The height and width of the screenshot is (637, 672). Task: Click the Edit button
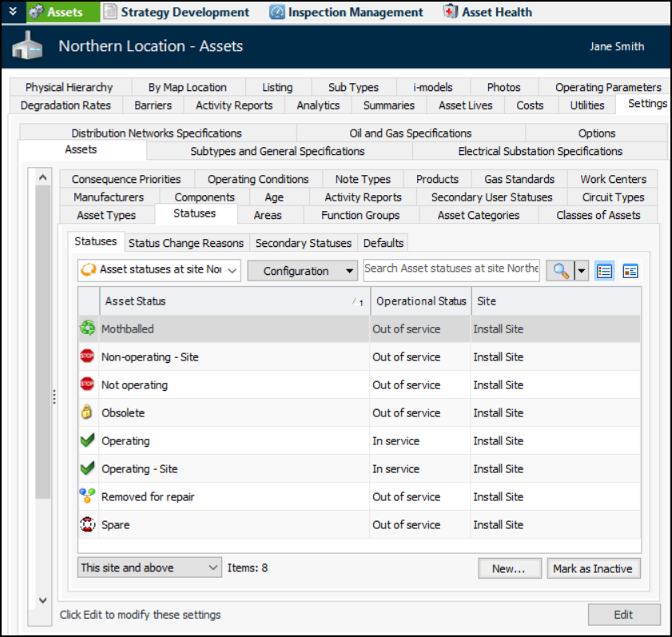pyautogui.click(x=623, y=615)
